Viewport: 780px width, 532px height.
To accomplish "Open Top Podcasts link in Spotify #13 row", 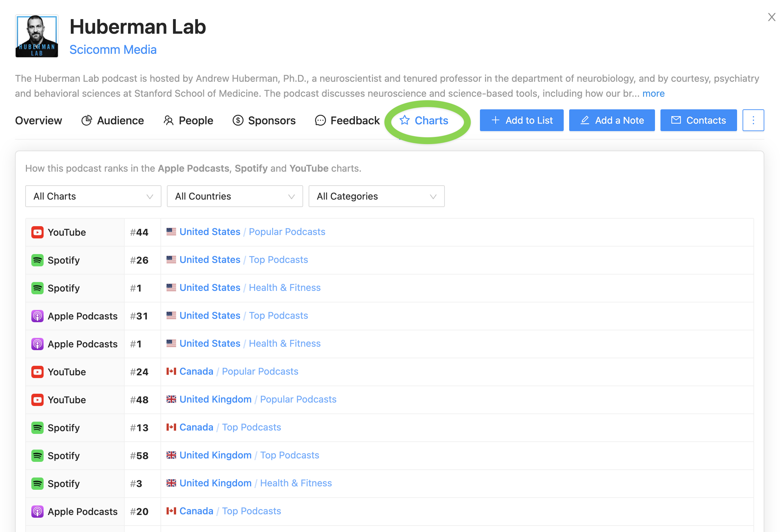I will pyautogui.click(x=251, y=427).
